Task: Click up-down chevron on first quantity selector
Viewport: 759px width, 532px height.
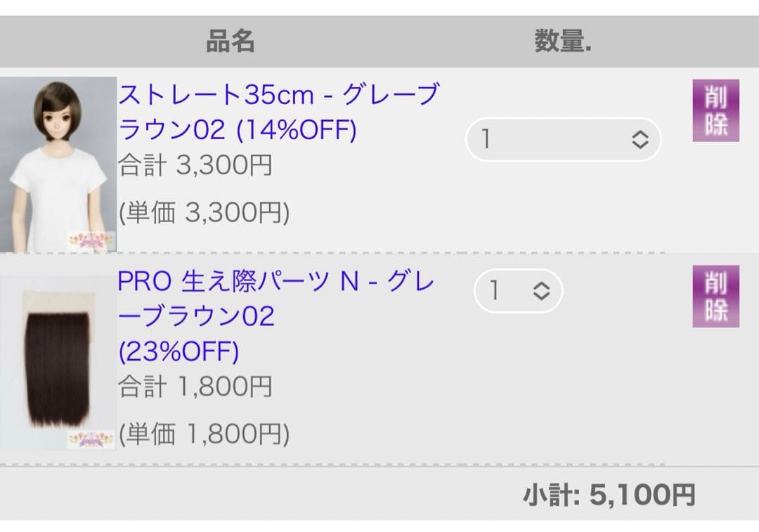Action: click(x=640, y=139)
